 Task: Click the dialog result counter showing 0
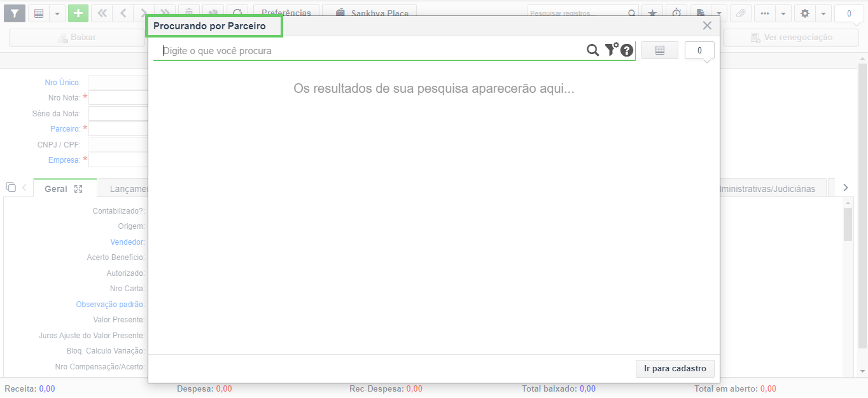pos(699,50)
